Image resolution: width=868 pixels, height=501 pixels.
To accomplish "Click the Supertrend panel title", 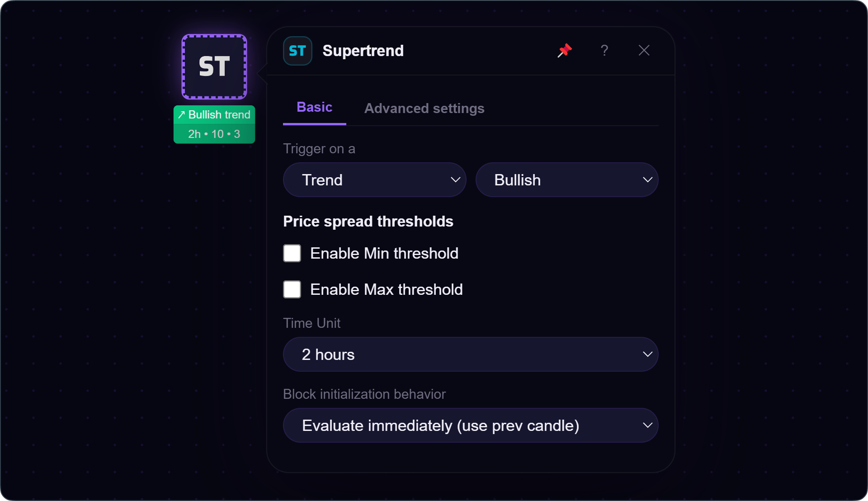I will click(363, 51).
